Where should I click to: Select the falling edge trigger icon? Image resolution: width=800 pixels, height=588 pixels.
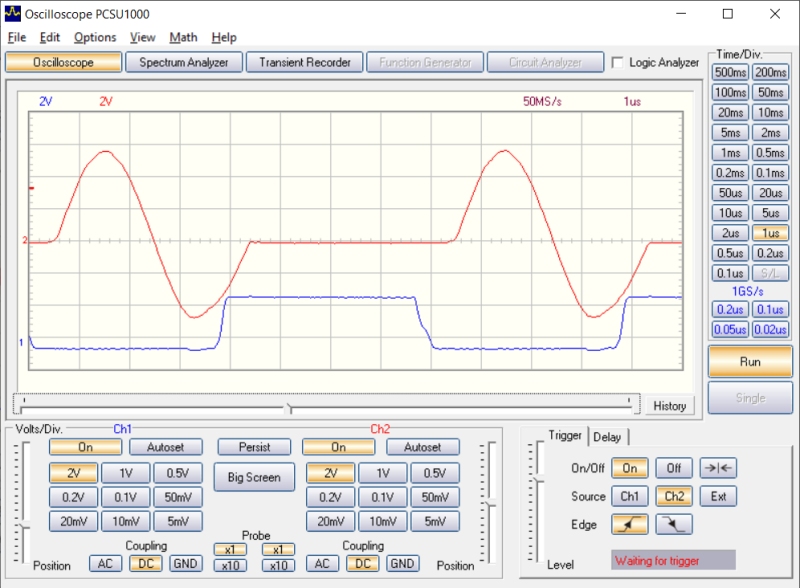coord(673,524)
